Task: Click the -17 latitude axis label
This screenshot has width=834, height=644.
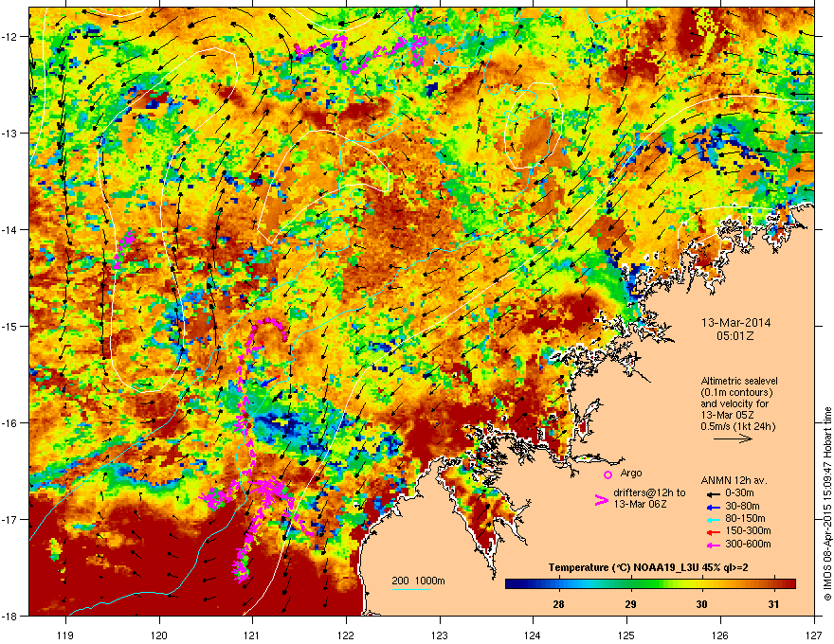Action: 9,519
